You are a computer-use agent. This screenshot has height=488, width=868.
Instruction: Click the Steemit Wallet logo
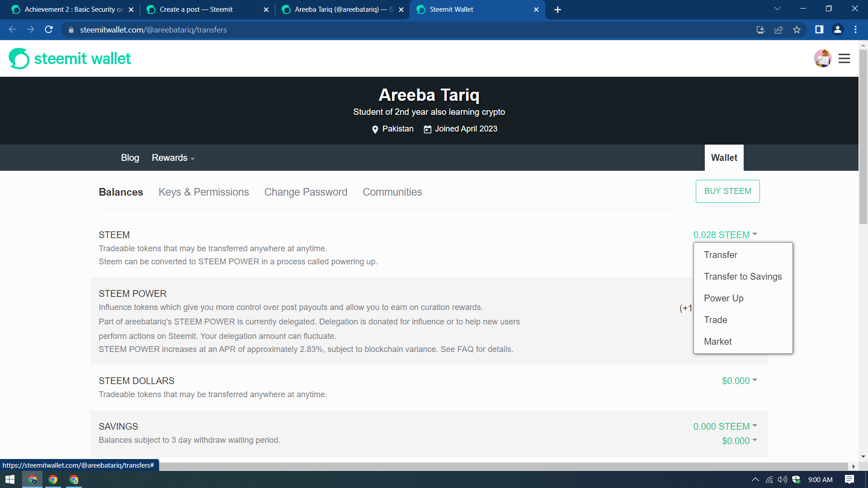click(x=70, y=59)
